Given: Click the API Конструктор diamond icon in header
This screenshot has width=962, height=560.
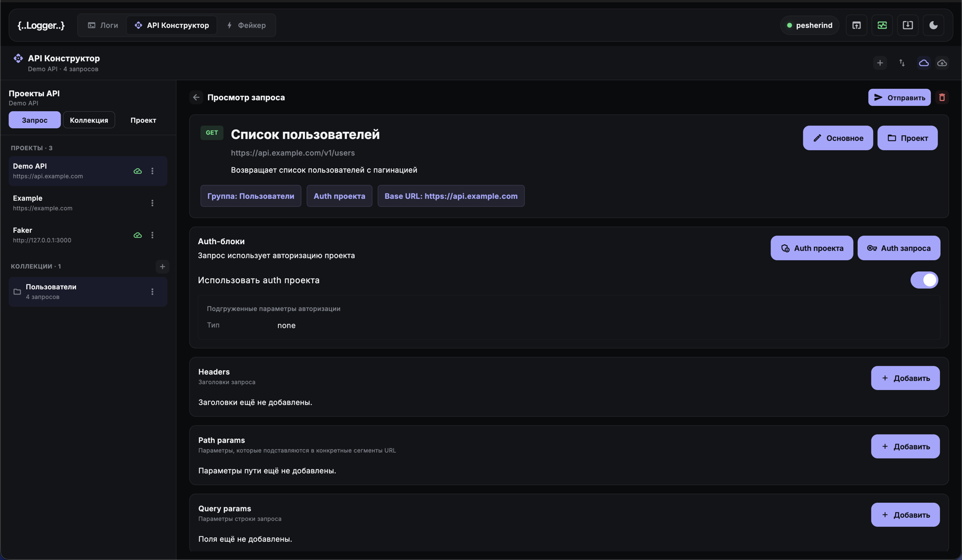Looking at the screenshot, I should tap(18, 58).
